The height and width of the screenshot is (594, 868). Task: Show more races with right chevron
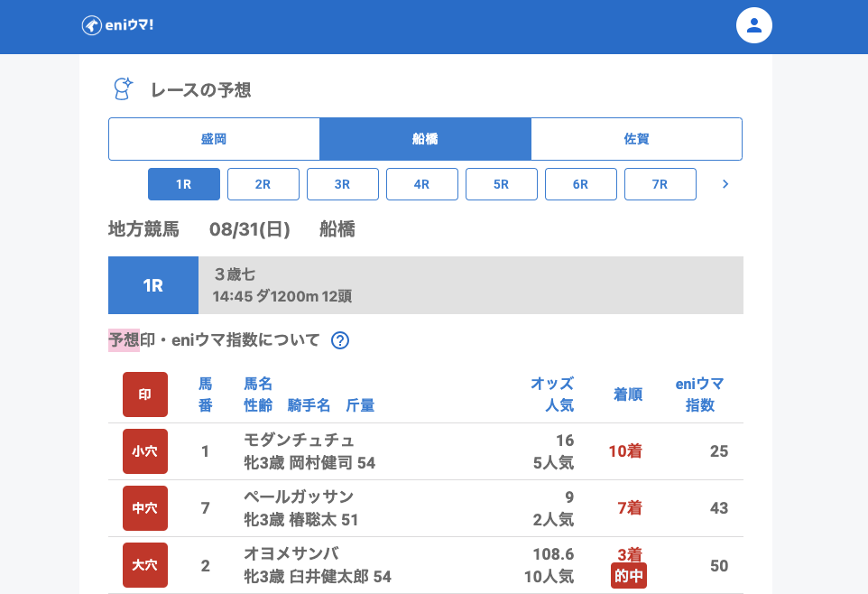[725, 184]
